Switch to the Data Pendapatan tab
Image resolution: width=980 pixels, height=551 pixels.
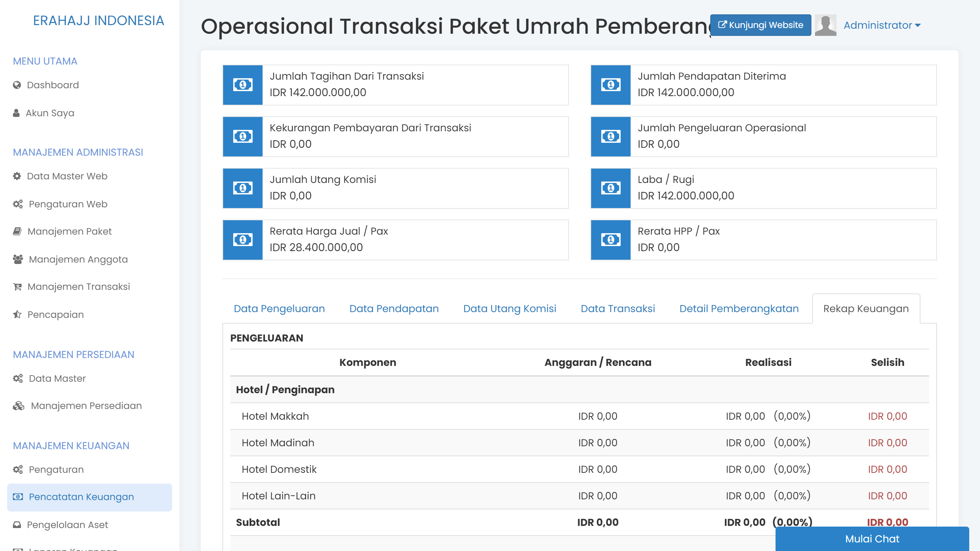(394, 309)
